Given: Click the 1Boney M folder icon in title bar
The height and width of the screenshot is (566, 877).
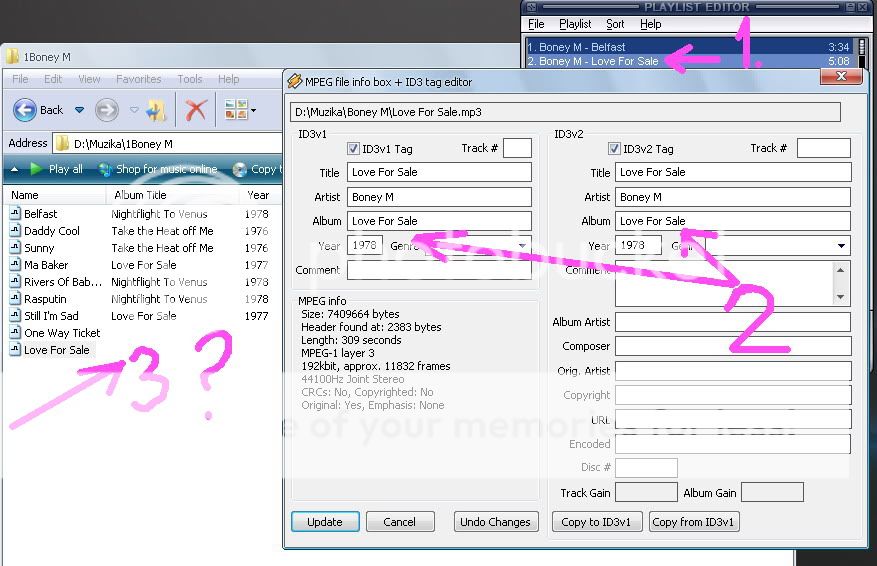Looking at the screenshot, I should pos(12,56).
